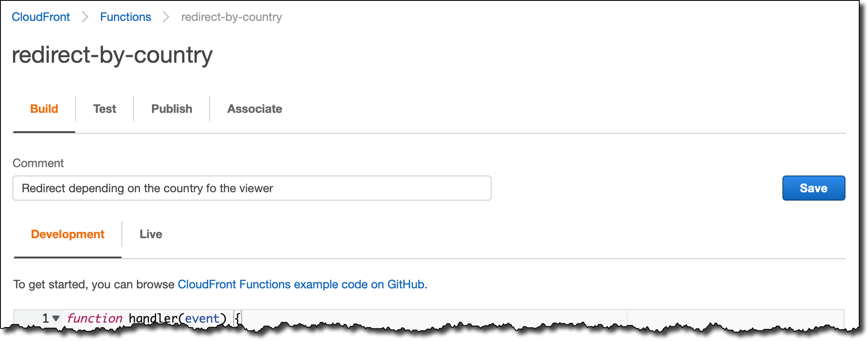
Task: Switch to the Build tab
Action: (44, 109)
